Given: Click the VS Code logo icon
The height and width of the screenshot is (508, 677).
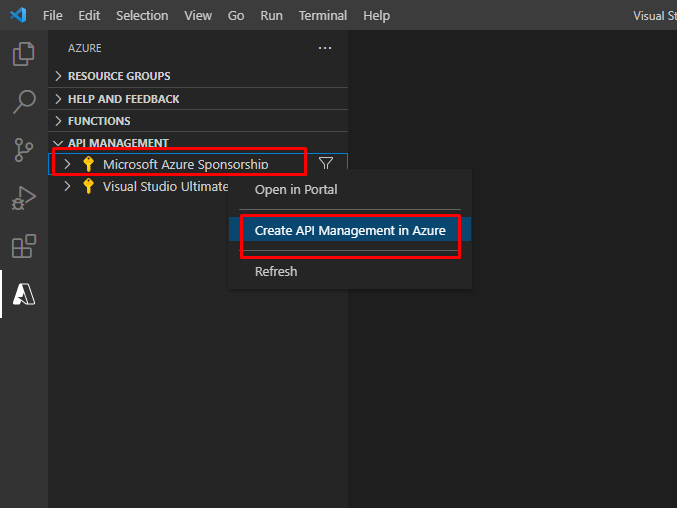Looking at the screenshot, I should tap(18, 15).
